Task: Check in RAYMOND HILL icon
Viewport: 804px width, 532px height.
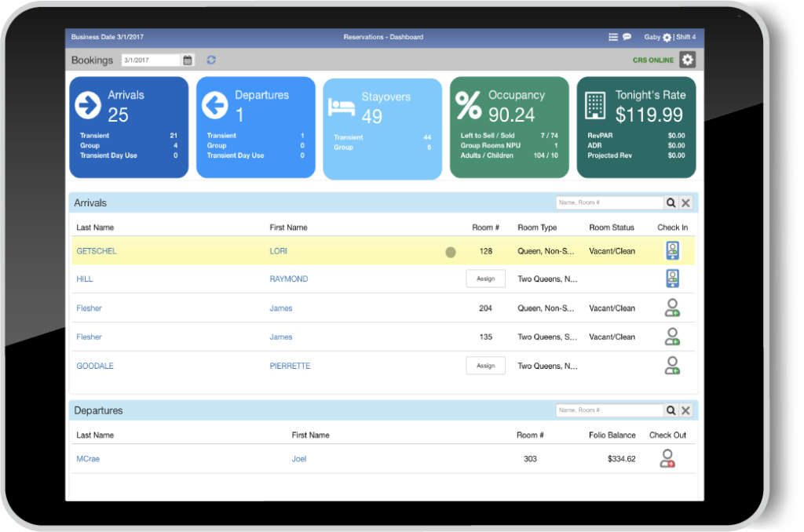Action: [672, 279]
